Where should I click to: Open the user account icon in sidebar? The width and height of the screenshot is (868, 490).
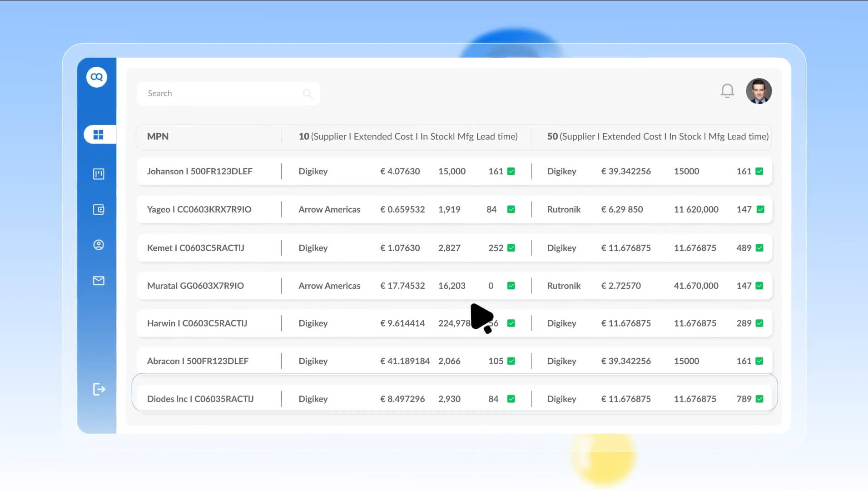(x=98, y=245)
